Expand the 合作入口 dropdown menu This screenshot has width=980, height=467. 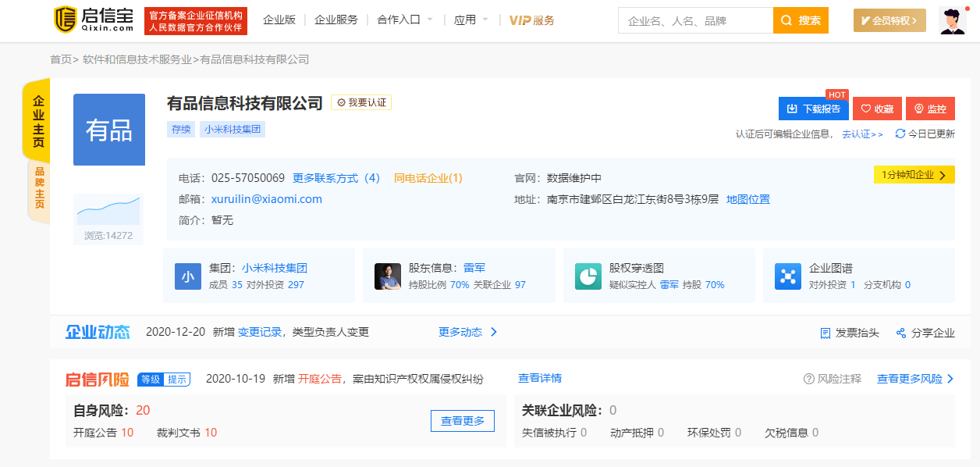[405, 20]
